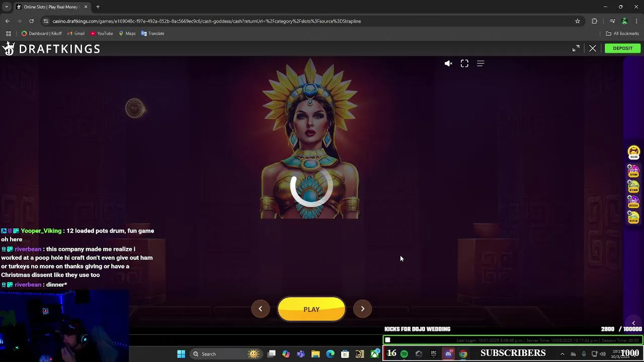644x362 pixels.
Task: Open Copilot from the taskbar
Action: [x=286, y=354]
